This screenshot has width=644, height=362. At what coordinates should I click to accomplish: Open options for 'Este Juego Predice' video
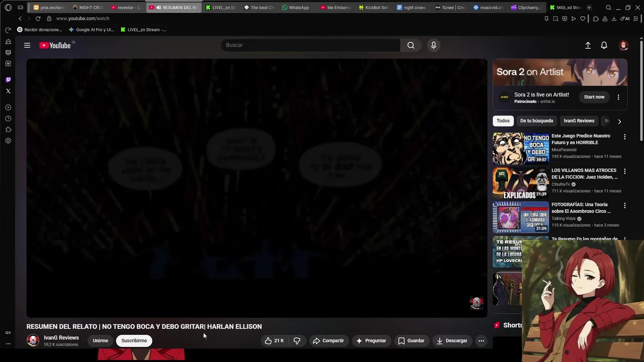click(625, 137)
